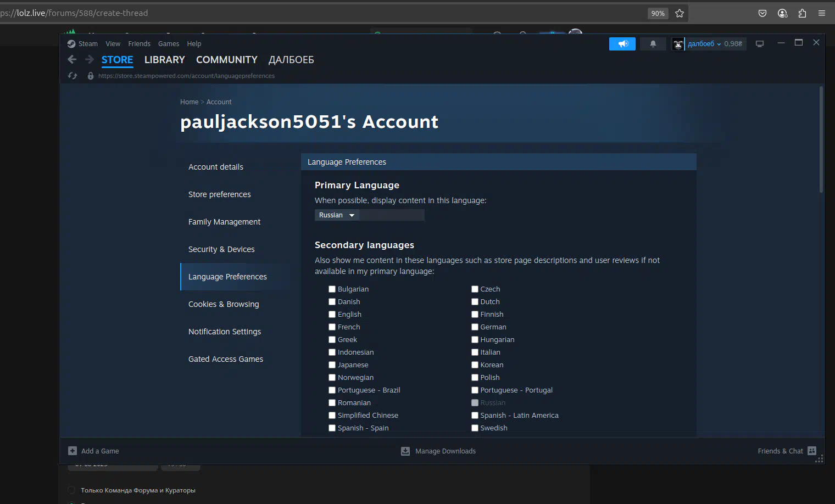
Task: Select Language Preferences in sidebar
Action: pos(235,277)
